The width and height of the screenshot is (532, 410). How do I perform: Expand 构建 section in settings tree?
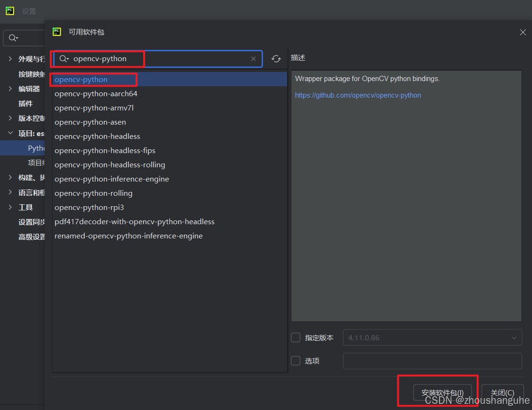pos(10,177)
